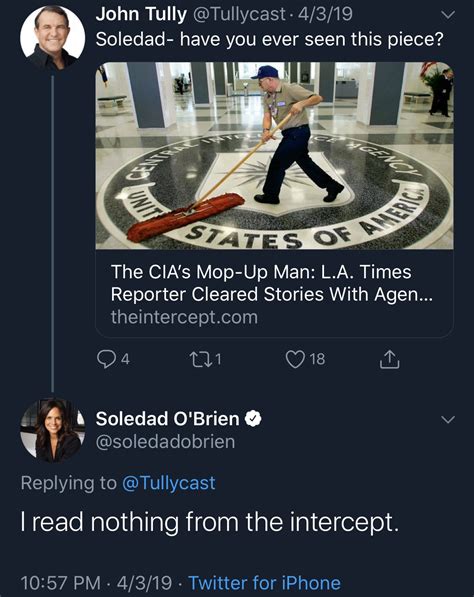Select the 'I read nothing from the intercept' text
Image resolution: width=474 pixels, height=597 pixels.
coord(210,521)
